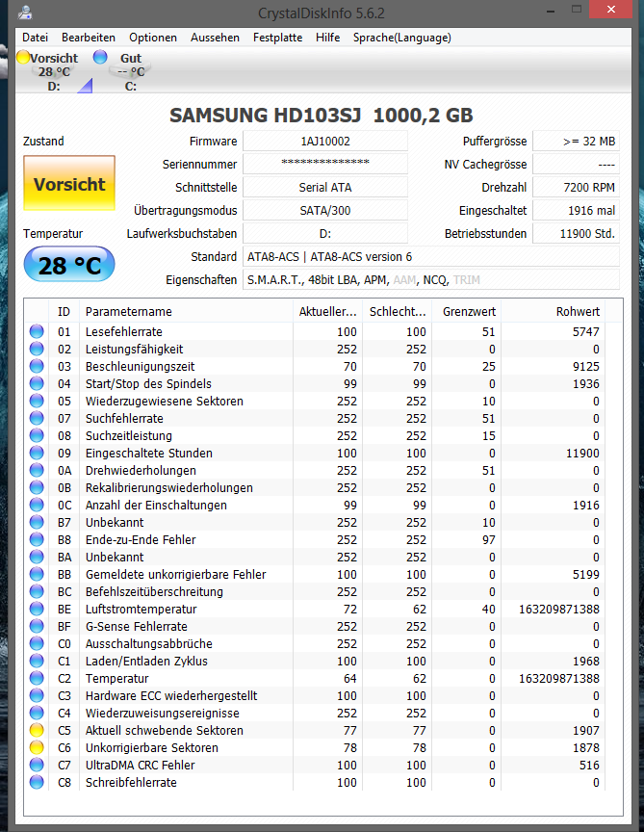Click the Aktueller... column header
This screenshot has height=832, width=644.
click(327, 311)
